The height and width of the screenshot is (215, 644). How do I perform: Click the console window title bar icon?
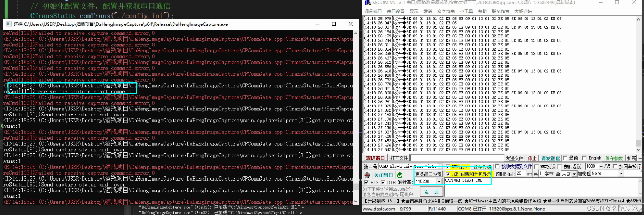coord(9,24)
